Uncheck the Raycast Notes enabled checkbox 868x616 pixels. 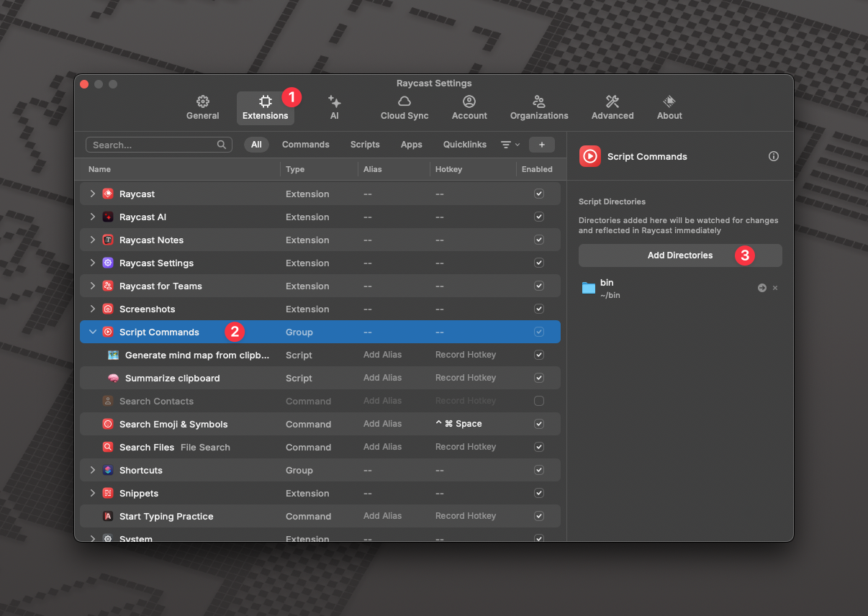pyautogui.click(x=538, y=240)
